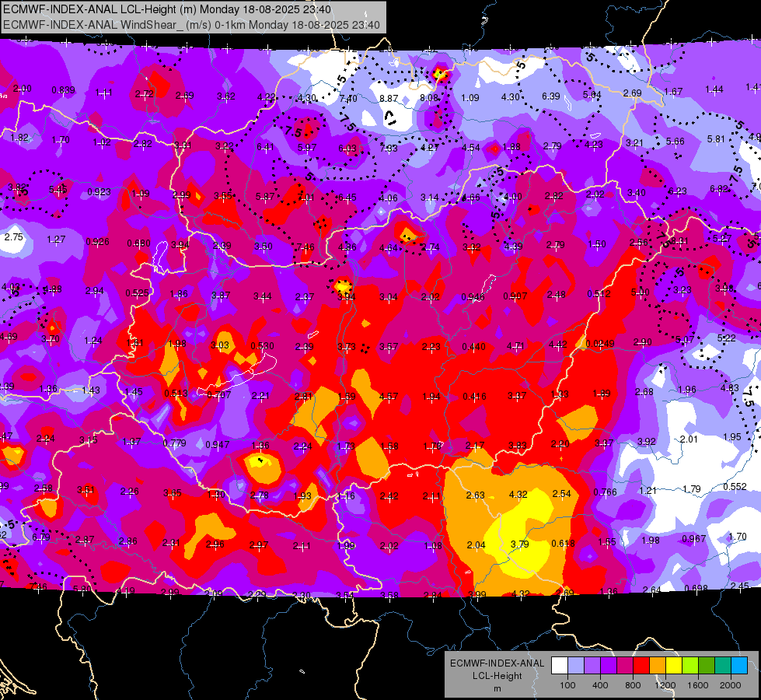This screenshot has width=761, height=700.
Task: Click the wind shear value 2.78
Action: (259, 495)
